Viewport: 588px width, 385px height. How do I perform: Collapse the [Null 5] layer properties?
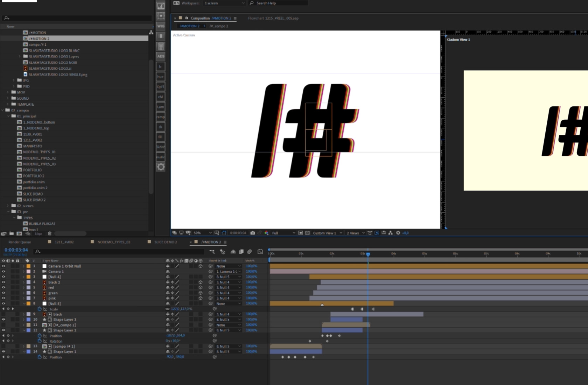pos(24,304)
